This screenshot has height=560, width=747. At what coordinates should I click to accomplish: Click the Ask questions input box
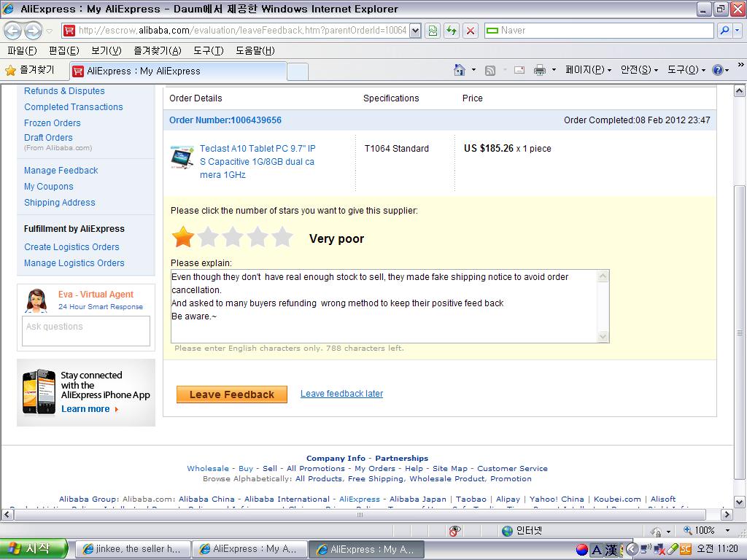[86, 331]
